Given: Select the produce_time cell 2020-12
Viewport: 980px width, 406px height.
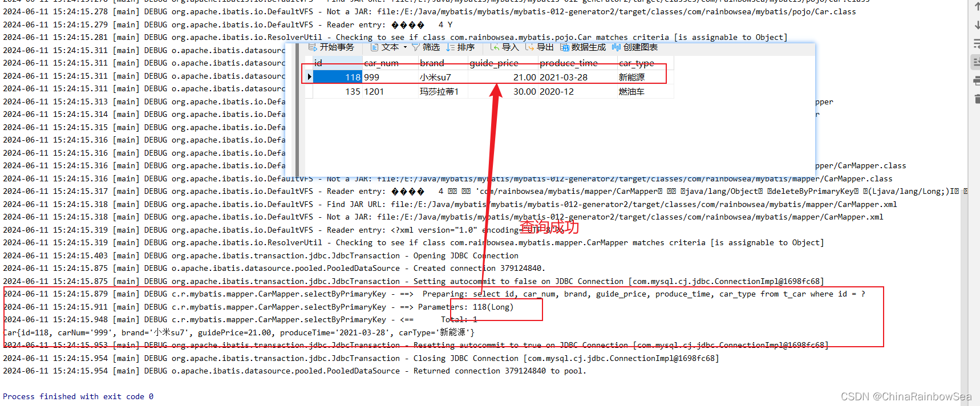Looking at the screenshot, I should [578, 91].
